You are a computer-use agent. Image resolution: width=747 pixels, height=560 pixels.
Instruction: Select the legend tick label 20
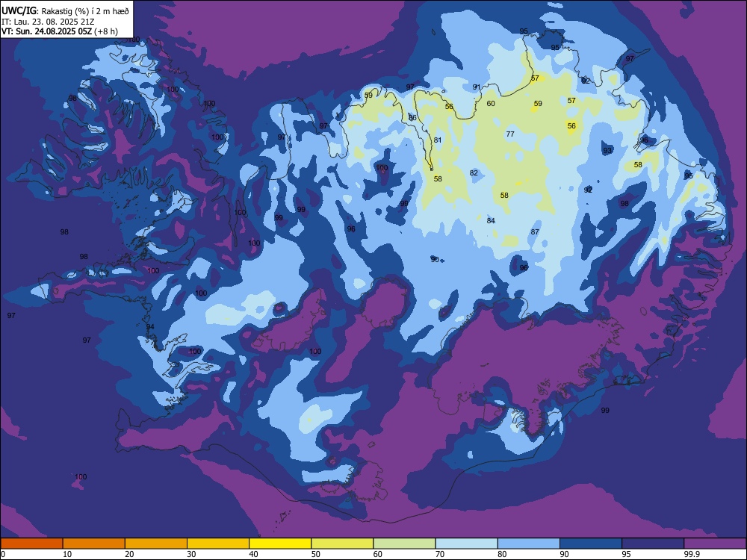tap(129, 554)
